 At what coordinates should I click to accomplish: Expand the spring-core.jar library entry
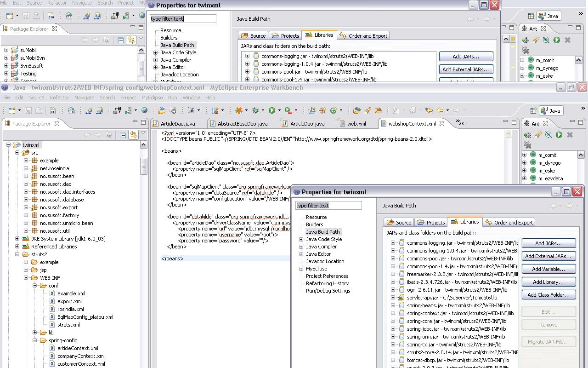[x=393, y=321]
